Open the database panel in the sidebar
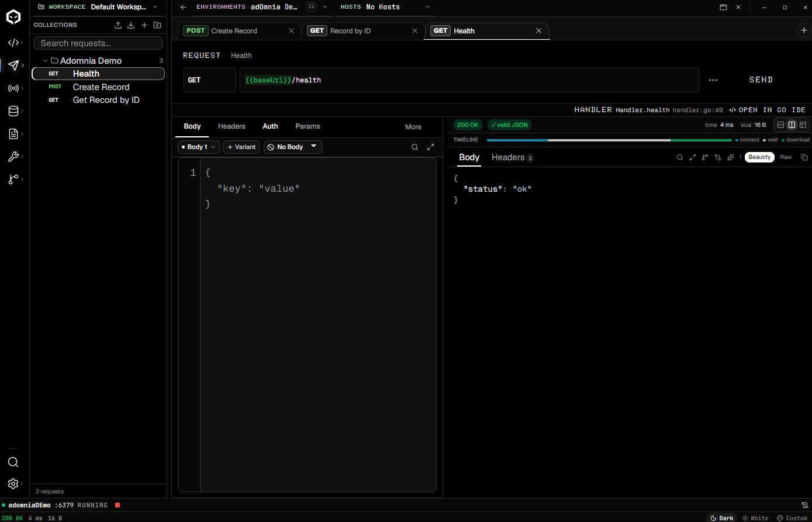 [x=13, y=111]
